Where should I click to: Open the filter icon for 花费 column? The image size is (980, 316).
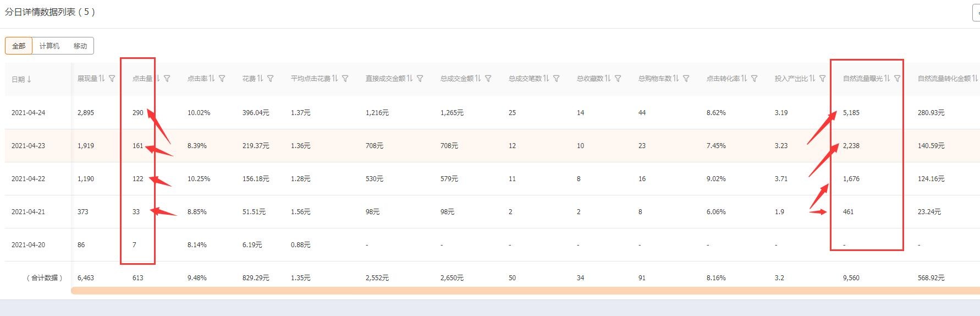(271, 79)
